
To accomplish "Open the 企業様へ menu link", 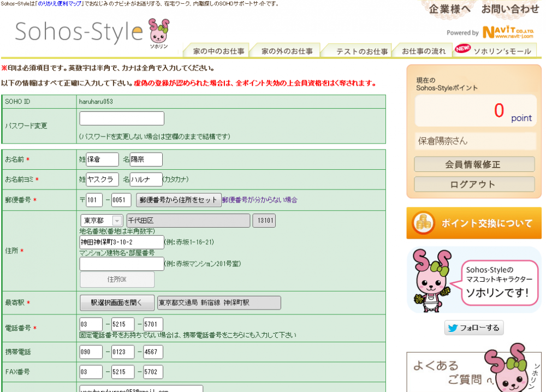I will coord(449,9).
